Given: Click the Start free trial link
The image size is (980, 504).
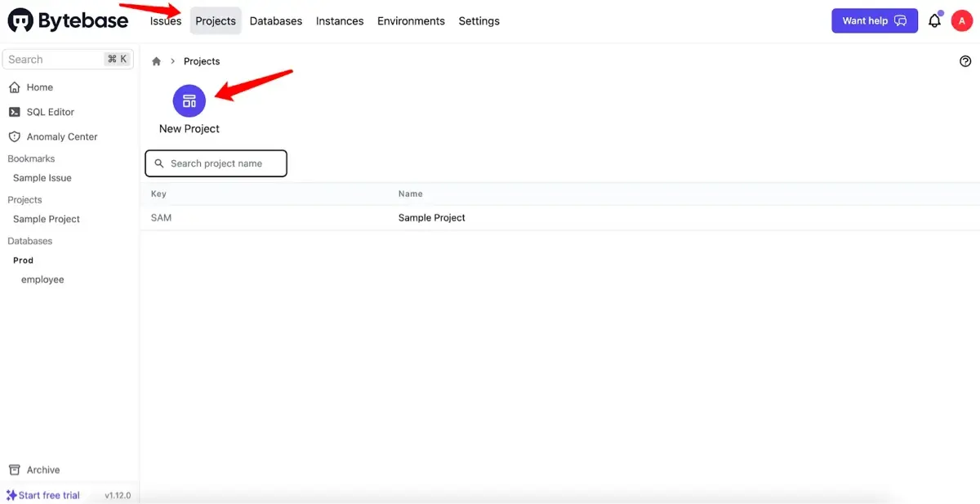Looking at the screenshot, I should pyautogui.click(x=48, y=495).
